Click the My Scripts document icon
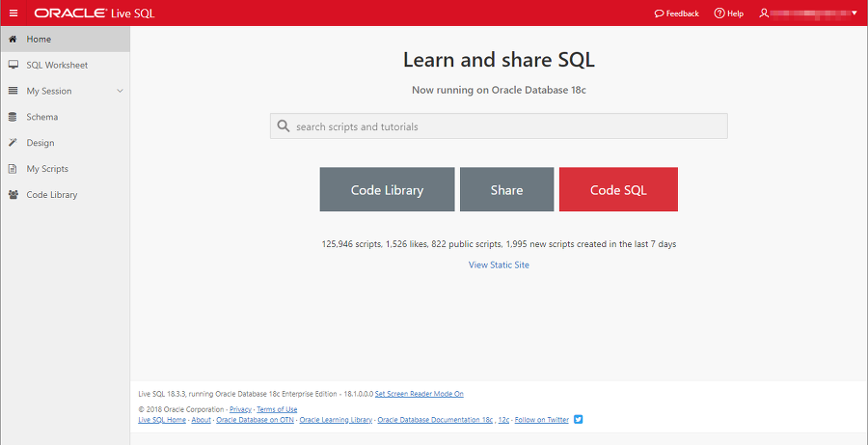Viewport: 868px width, 445px height. coord(14,169)
